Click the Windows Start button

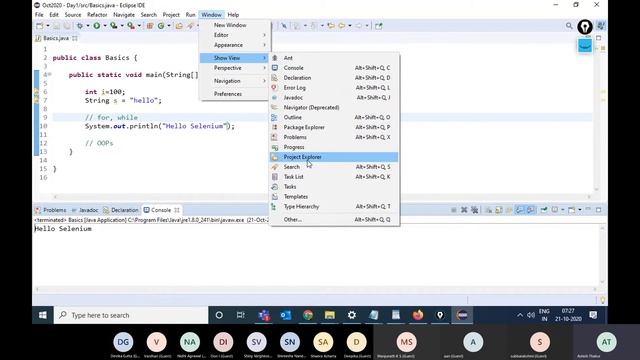coord(42,315)
